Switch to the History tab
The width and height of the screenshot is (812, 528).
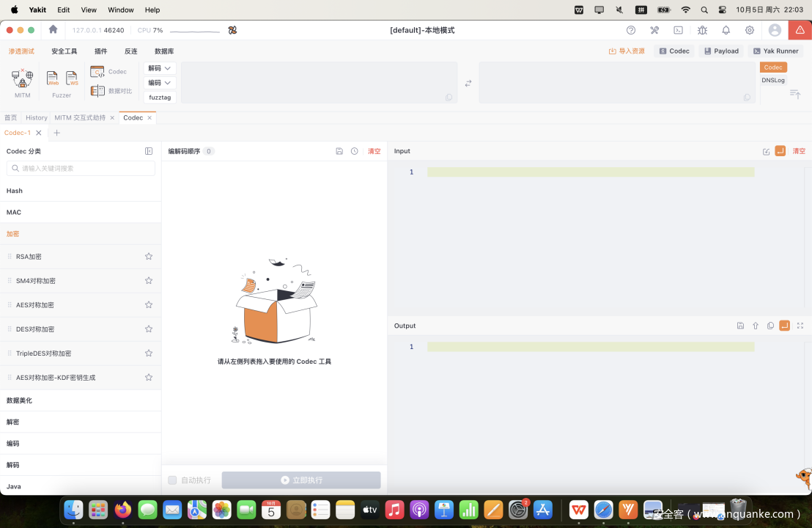coord(36,118)
